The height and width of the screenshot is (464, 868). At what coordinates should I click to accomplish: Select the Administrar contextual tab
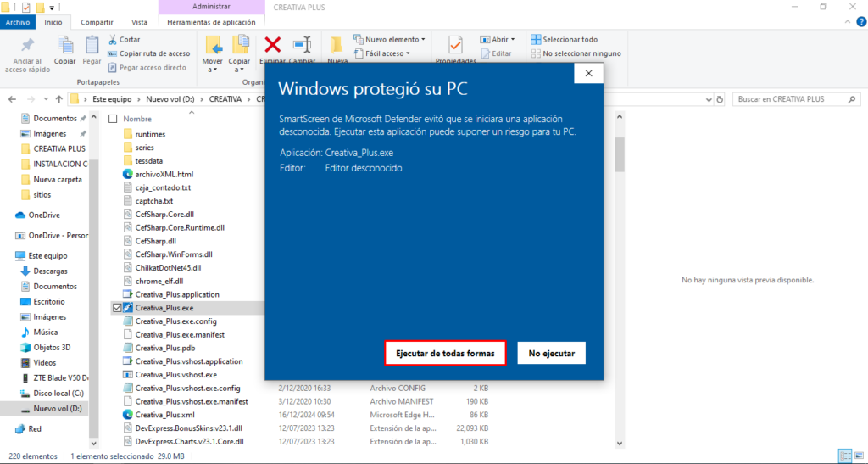pos(211,7)
